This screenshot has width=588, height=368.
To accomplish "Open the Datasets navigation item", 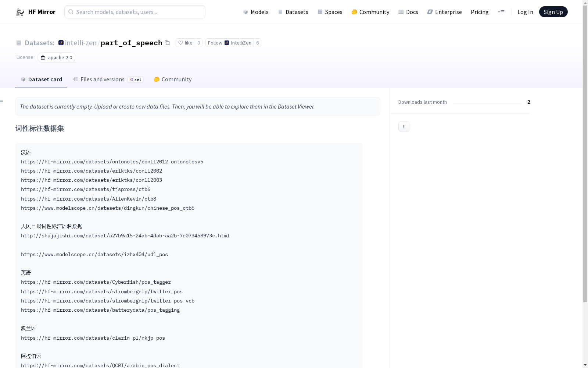I will [293, 12].
